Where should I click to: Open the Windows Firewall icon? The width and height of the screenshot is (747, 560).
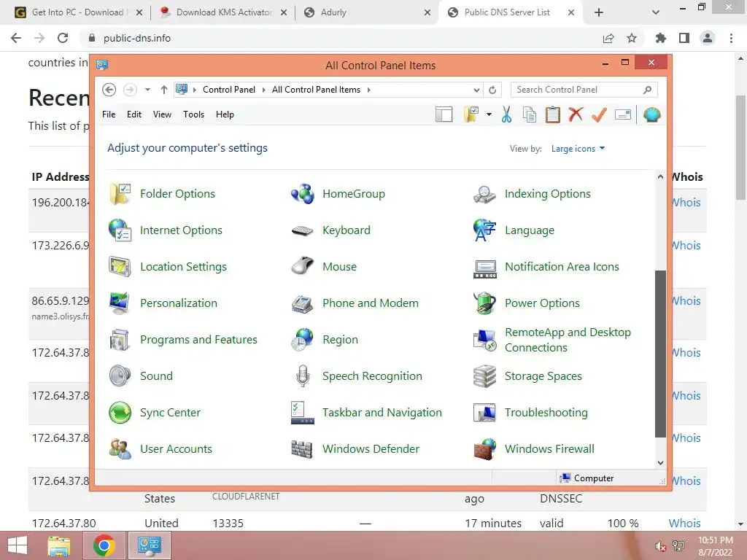pyautogui.click(x=484, y=449)
